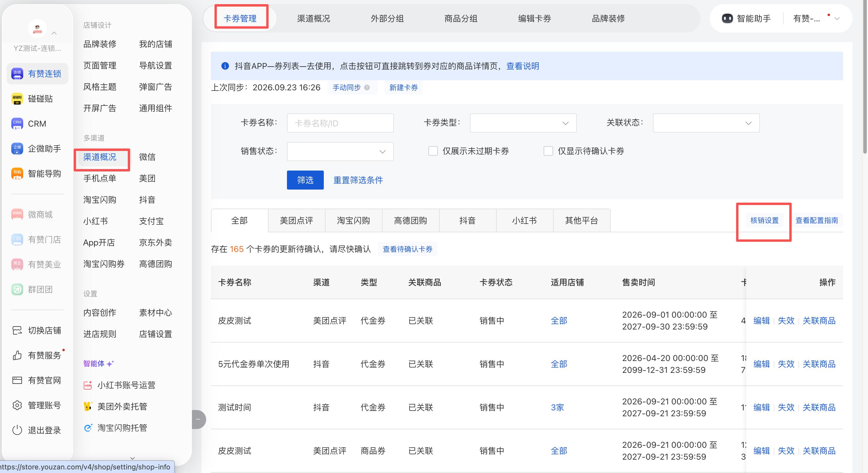Switch to the 外部分组 top tab
The height and width of the screenshot is (473, 868).
(387, 18)
